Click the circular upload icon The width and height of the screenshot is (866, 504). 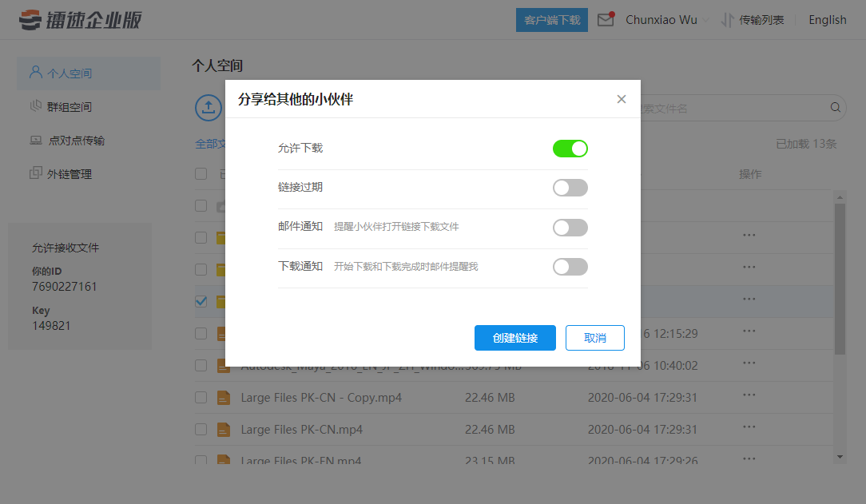coord(209,108)
